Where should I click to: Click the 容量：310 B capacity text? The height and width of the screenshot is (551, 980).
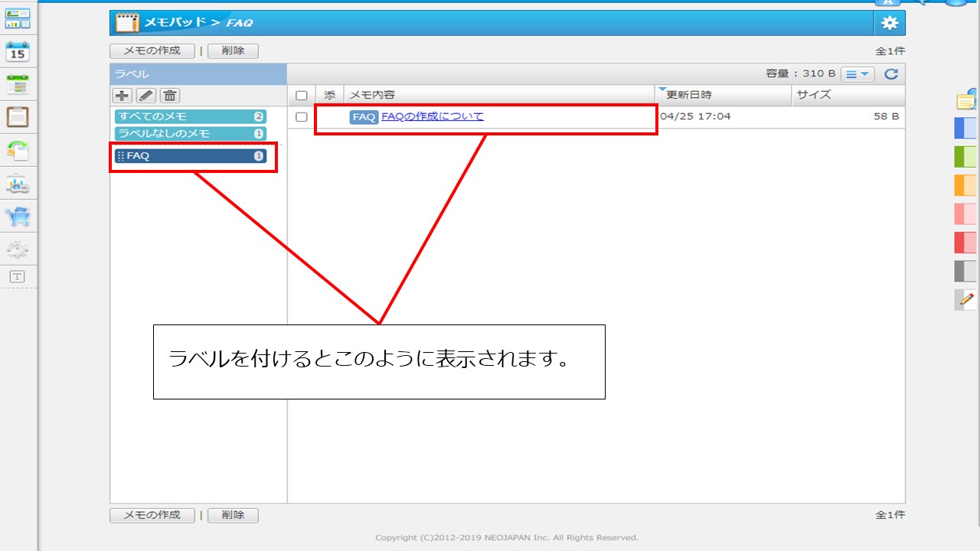coord(801,73)
